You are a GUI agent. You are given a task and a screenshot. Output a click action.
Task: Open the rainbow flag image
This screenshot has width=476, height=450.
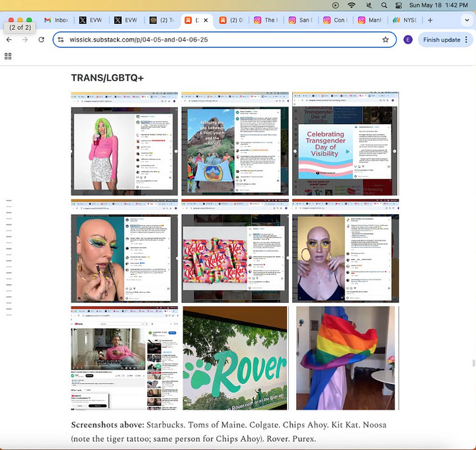[346, 358]
